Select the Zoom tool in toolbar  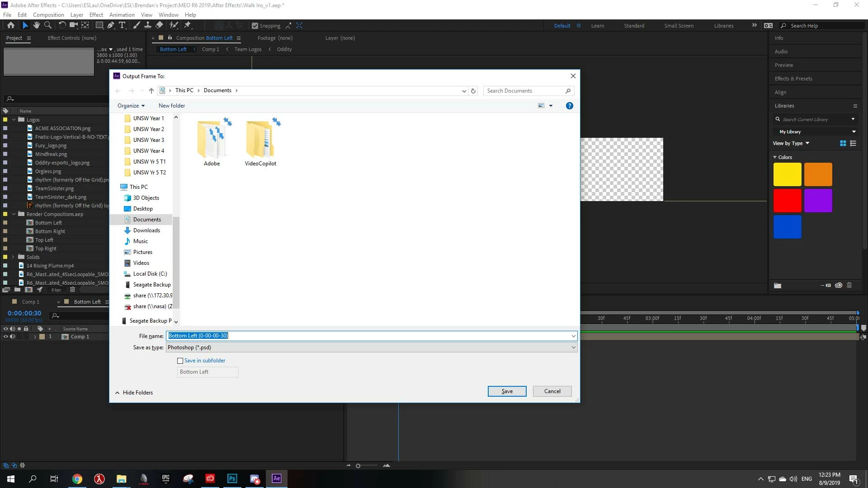click(47, 25)
